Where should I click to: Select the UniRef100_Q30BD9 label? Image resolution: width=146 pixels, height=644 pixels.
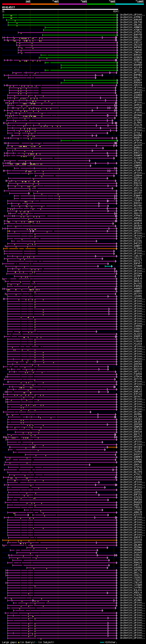coord(131,95)
